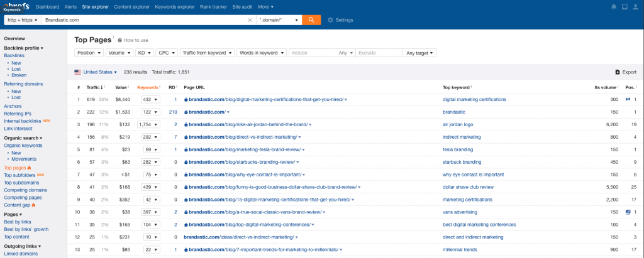
Task: Open Backlinks in sidebar
Action: [x=14, y=55]
